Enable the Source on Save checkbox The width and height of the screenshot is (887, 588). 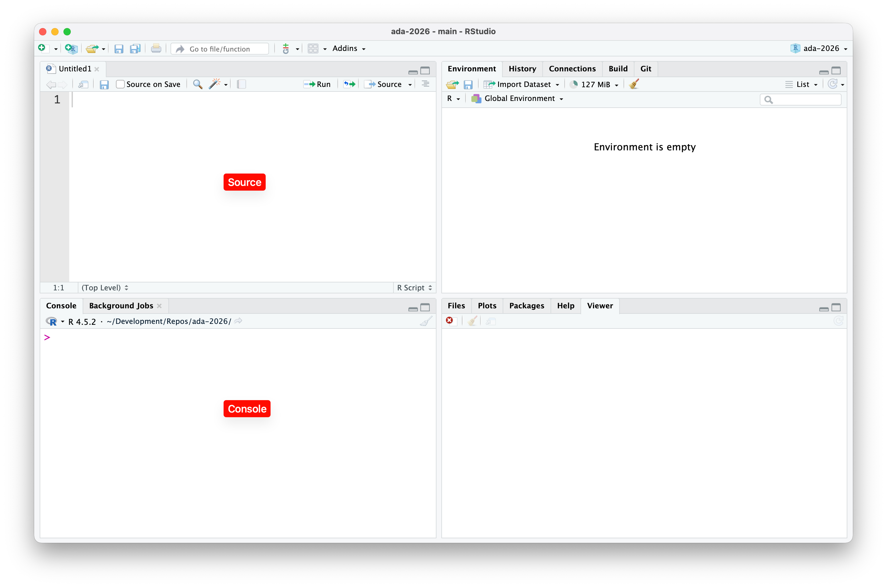click(120, 84)
